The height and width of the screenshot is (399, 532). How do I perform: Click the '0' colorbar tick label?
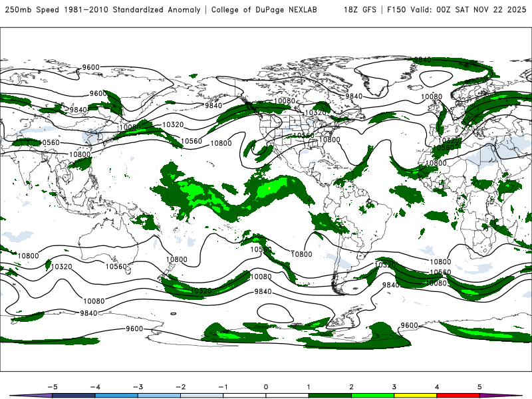click(x=266, y=387)
